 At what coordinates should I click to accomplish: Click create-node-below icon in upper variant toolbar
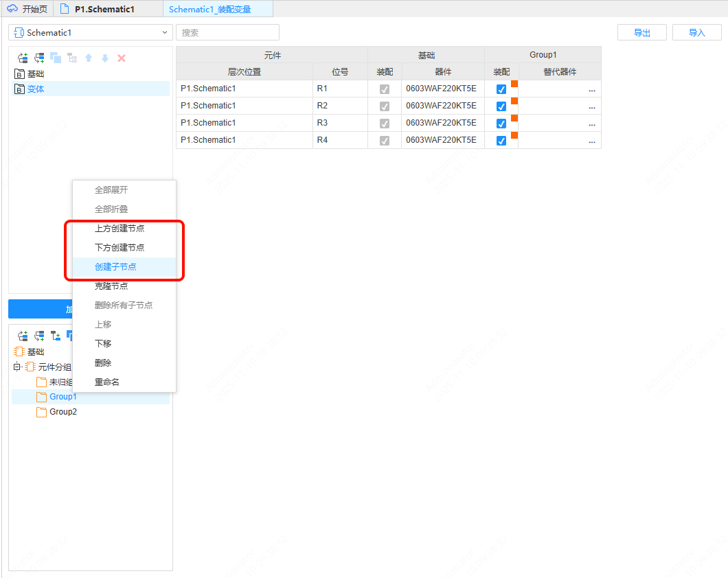click(39, 58)
